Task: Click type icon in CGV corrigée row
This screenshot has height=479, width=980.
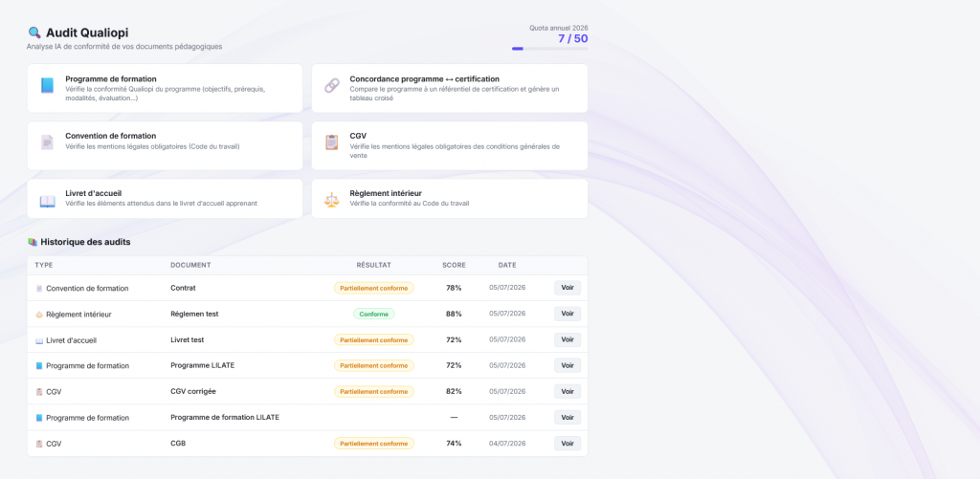Action: [39, 392]
